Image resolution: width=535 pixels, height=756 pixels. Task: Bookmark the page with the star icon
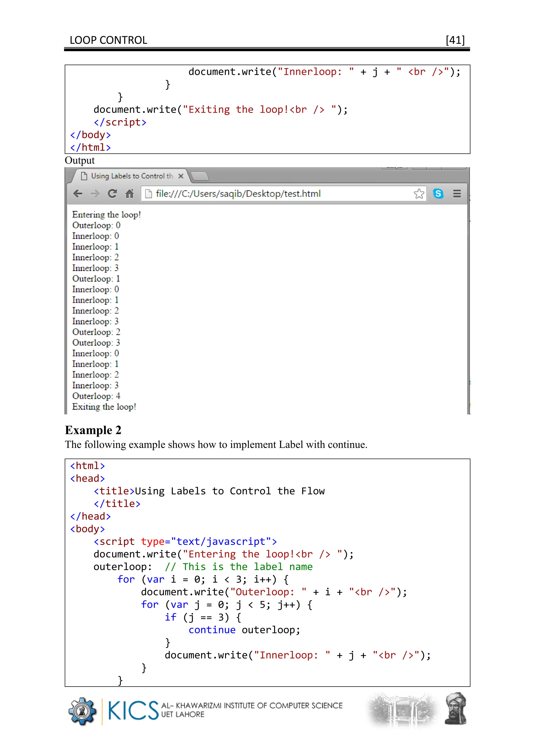419,194
